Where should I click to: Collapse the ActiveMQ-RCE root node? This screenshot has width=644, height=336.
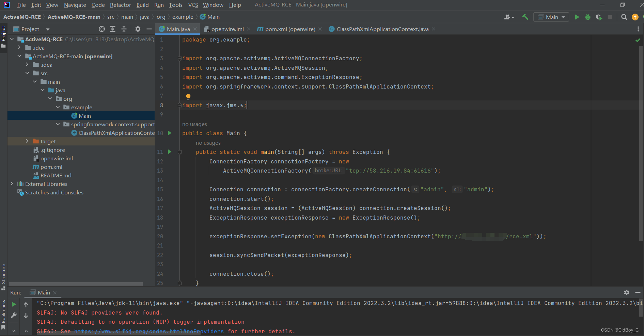click(12, 39)
